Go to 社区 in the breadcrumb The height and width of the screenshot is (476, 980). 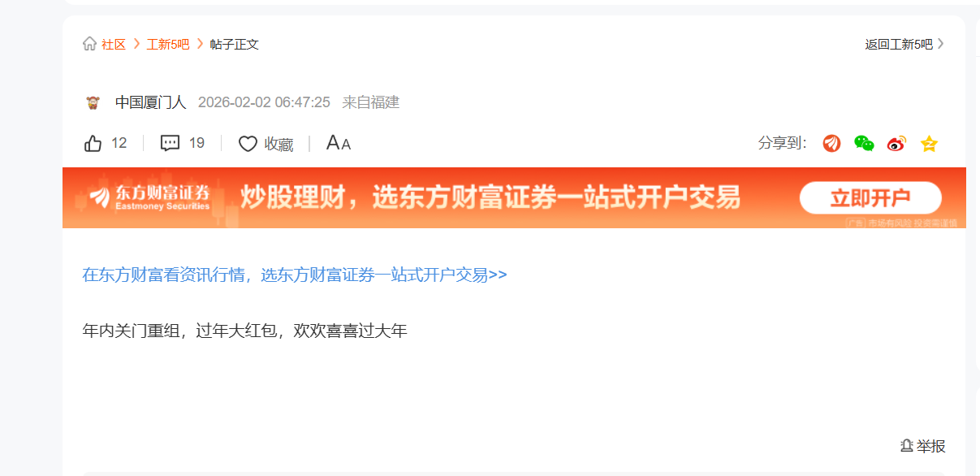pyautogui.click(x=114, y=44)
